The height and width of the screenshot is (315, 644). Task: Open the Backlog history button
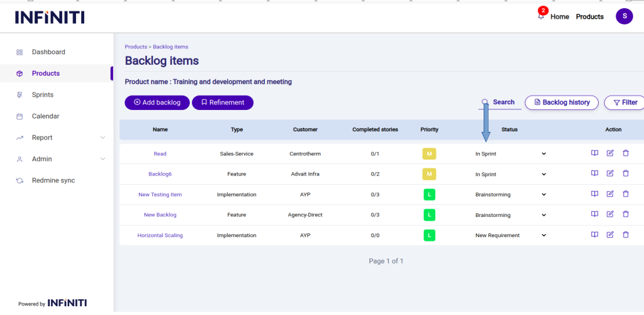(x=561, y=102)
